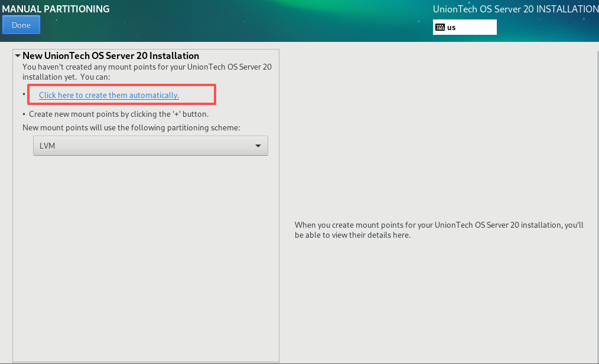Screen dimensions: 599x364
Task: Click the link to create mount points automatically
Action: [109, 95]
